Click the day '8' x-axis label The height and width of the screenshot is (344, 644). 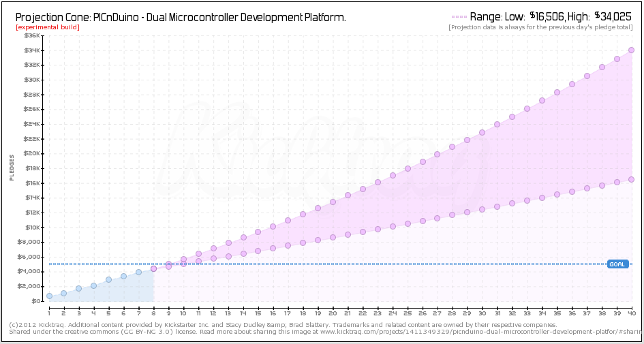tap(153, 313)
